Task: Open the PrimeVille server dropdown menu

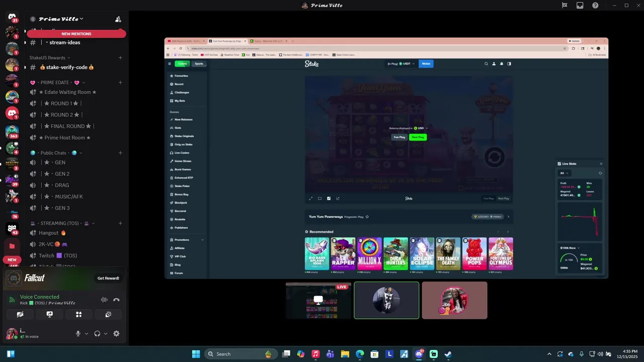Action: coord(61,19)
